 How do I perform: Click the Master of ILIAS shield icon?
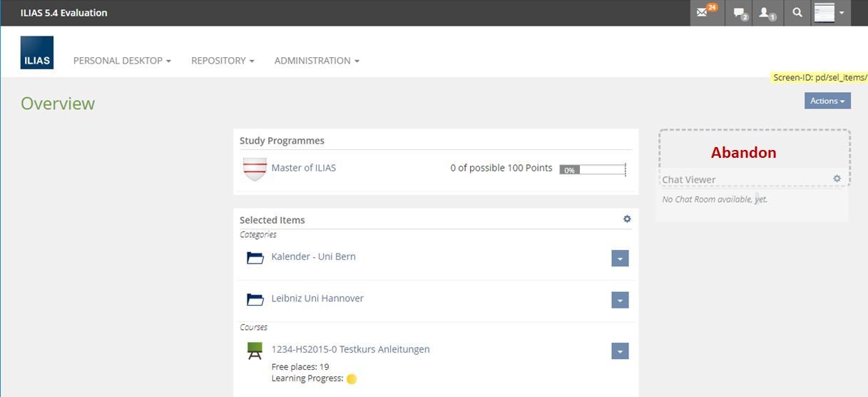tap(255, 169)
